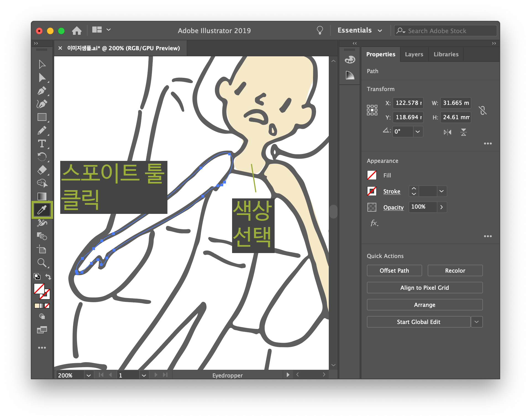Click the Fill color swatch

tap(372, 175)
